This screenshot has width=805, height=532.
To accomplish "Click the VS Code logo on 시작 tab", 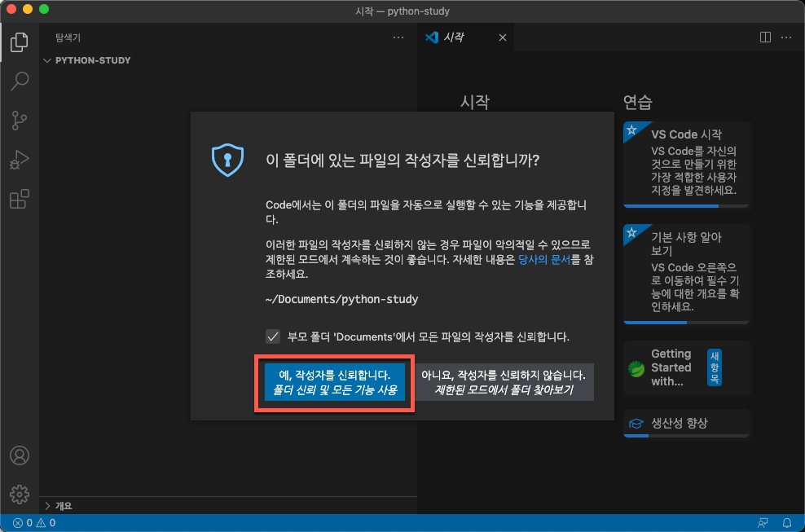I will 432,37.
